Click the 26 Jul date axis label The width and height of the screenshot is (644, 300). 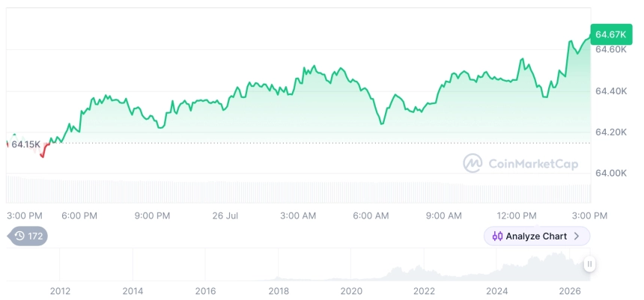pos(225,216)
